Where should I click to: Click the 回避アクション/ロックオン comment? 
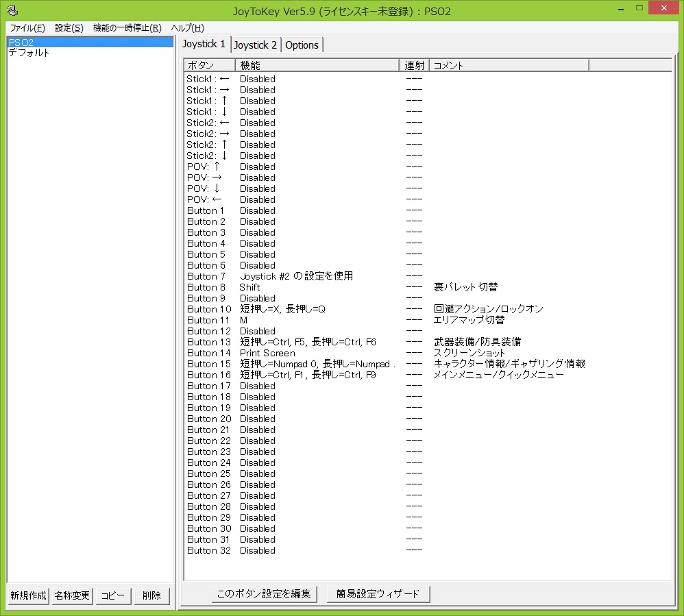pyautogui.click(x=489, y=309)
